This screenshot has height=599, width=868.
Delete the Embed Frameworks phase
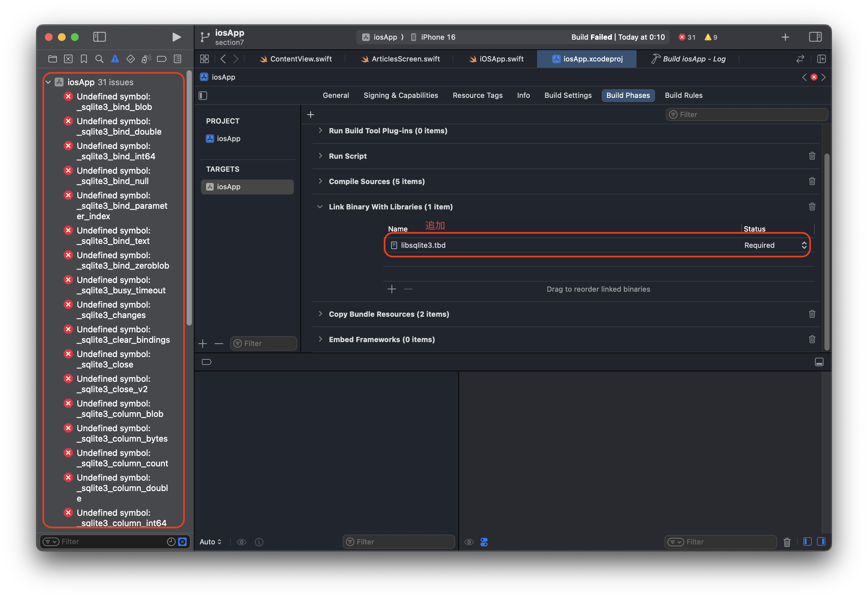[812, 339]
